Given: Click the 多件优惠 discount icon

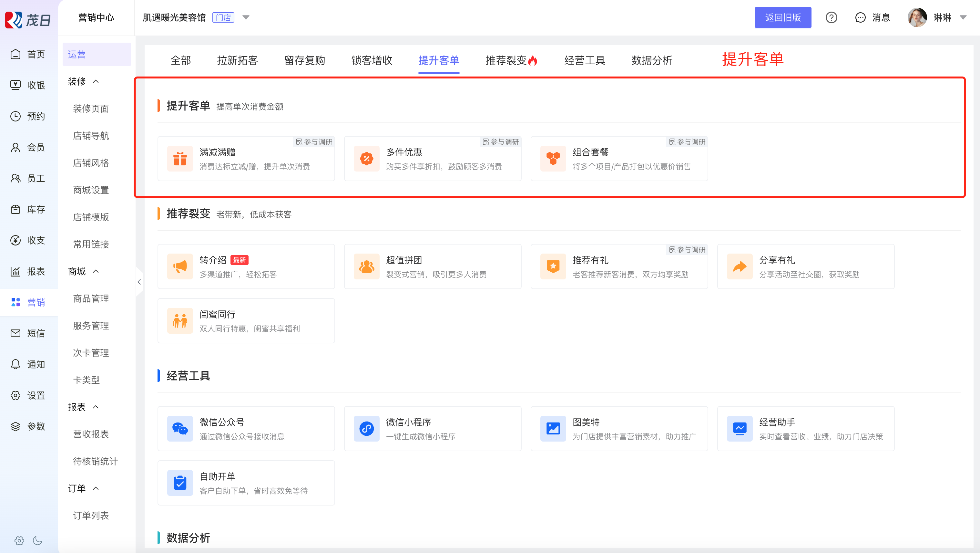Looking at the screenshot, I should [366, 159].
